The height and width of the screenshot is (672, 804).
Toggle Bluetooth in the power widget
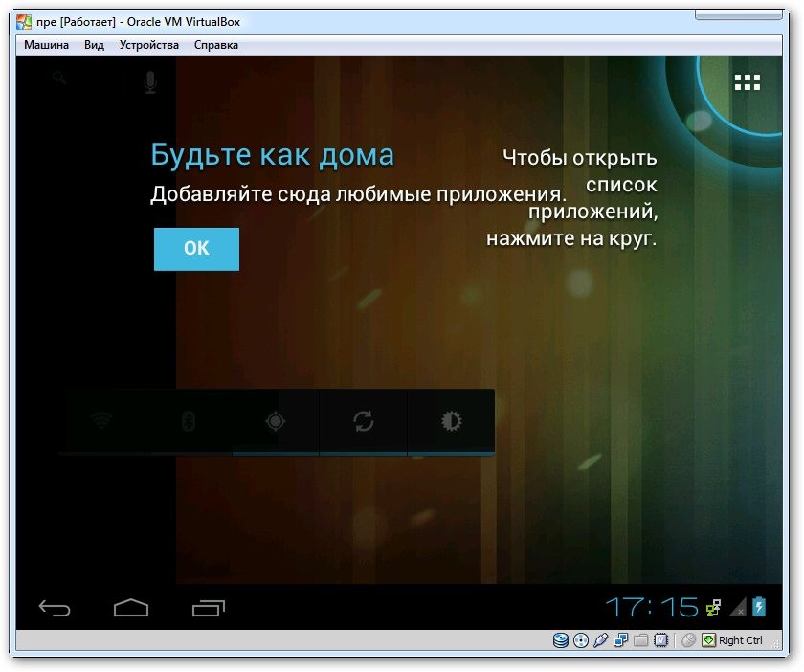point(189,421)
